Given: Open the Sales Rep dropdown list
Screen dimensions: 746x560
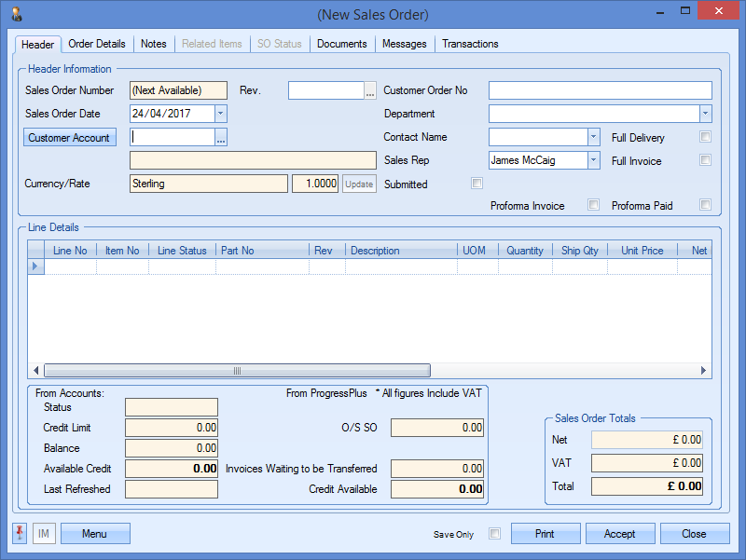Looking at the screenshot, I should pyautogui.click(x=593, y=160).
